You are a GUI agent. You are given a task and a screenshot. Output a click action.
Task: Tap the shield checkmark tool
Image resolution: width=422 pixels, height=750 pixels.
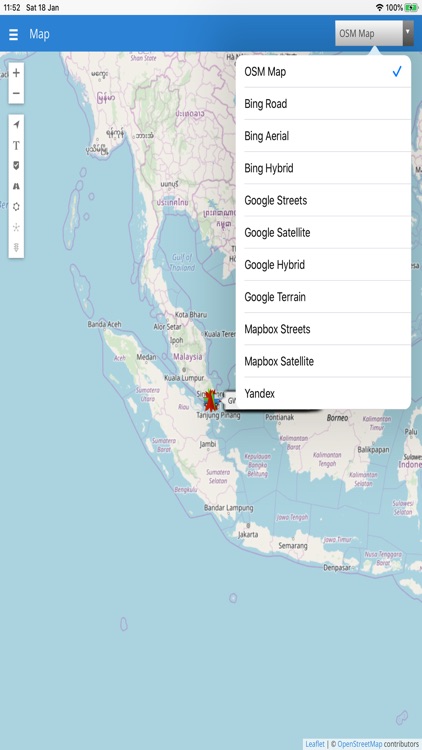[16, 165]
